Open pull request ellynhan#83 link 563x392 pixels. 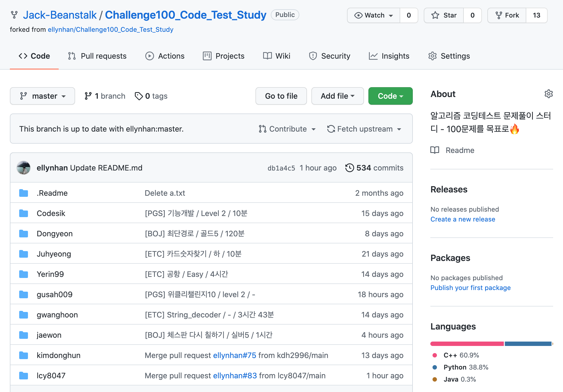pos(235,376)
